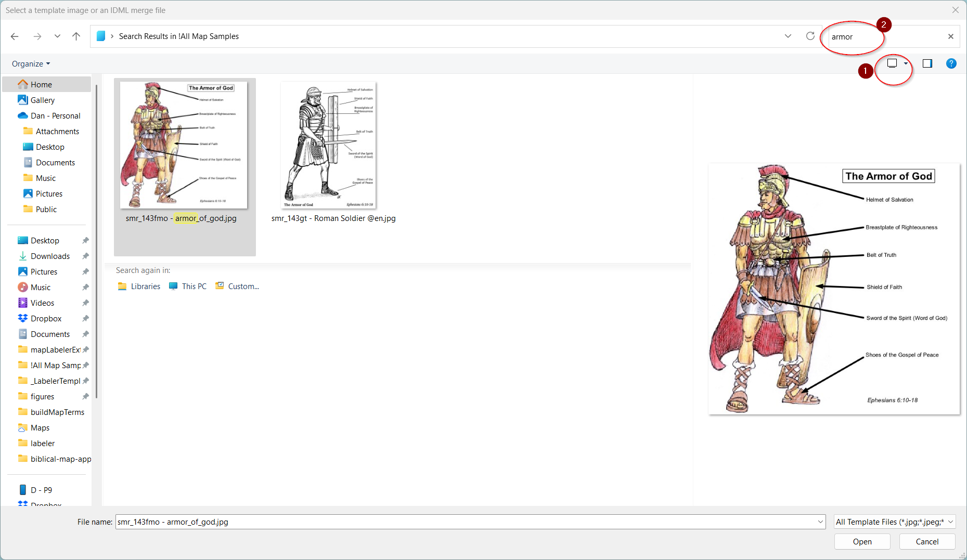This screenshot has width=967, height=560.
Task: Open Dropbox from the sidebar
Action: (x=46, y=318)
